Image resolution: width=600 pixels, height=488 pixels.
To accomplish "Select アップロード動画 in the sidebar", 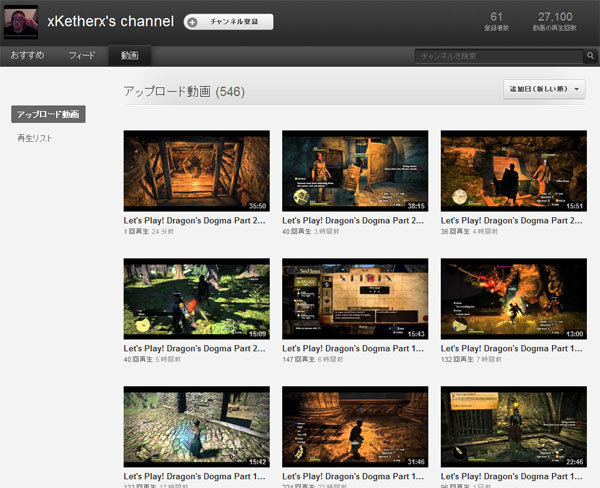I will tap(48, 114).
